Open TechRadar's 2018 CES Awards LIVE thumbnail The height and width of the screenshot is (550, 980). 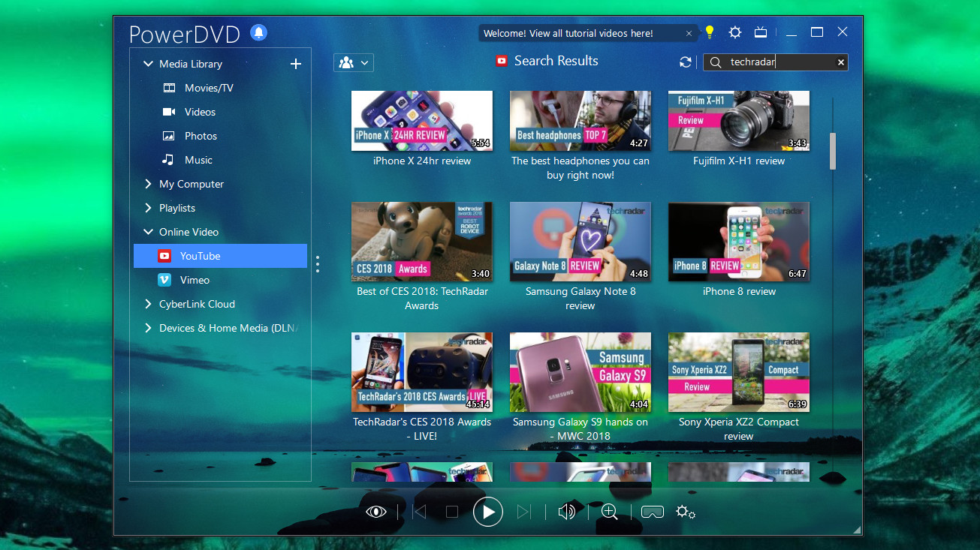click(422, 372)
